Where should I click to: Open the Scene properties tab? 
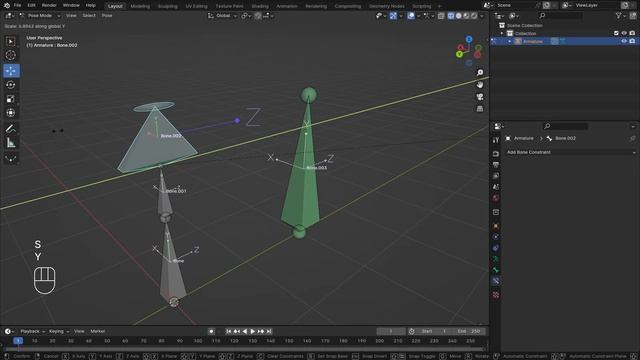pyautogui.click(x=496, y=187)
